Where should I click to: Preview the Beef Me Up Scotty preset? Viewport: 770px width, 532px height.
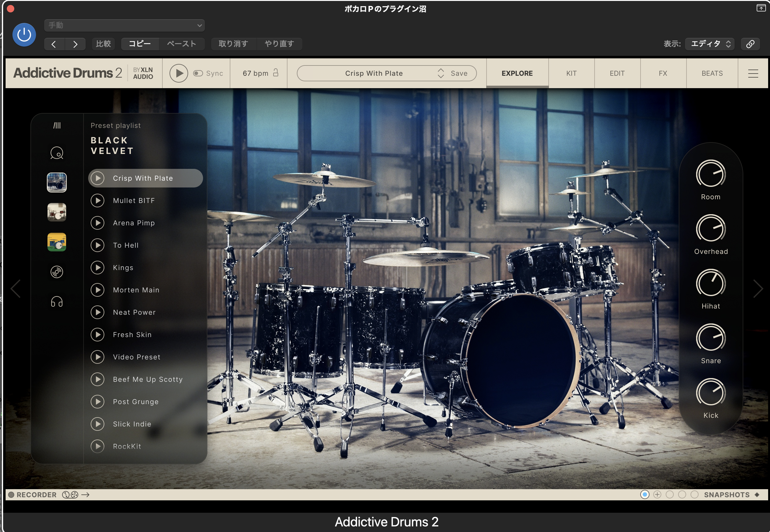[x=97, y=379]
